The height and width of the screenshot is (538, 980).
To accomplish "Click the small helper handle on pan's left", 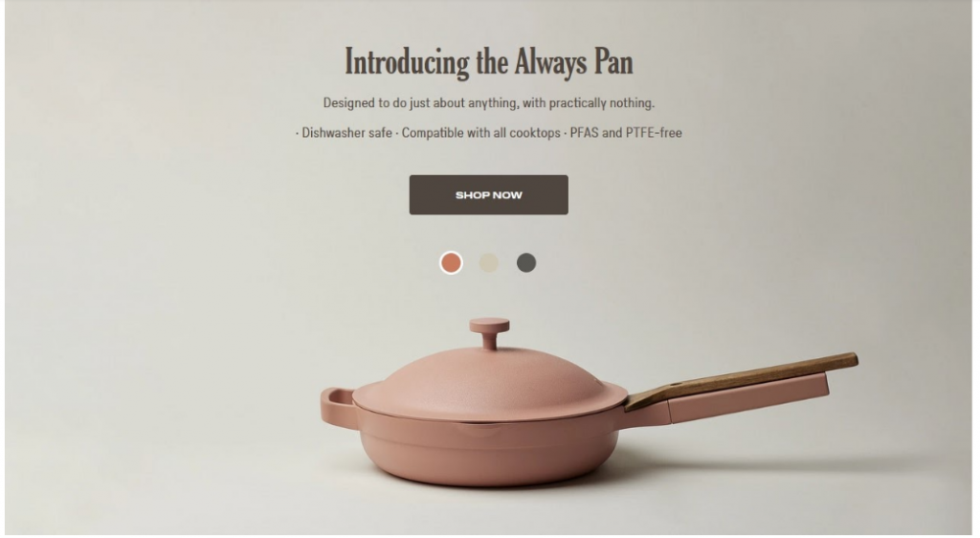I will click(x=338, y=408).
